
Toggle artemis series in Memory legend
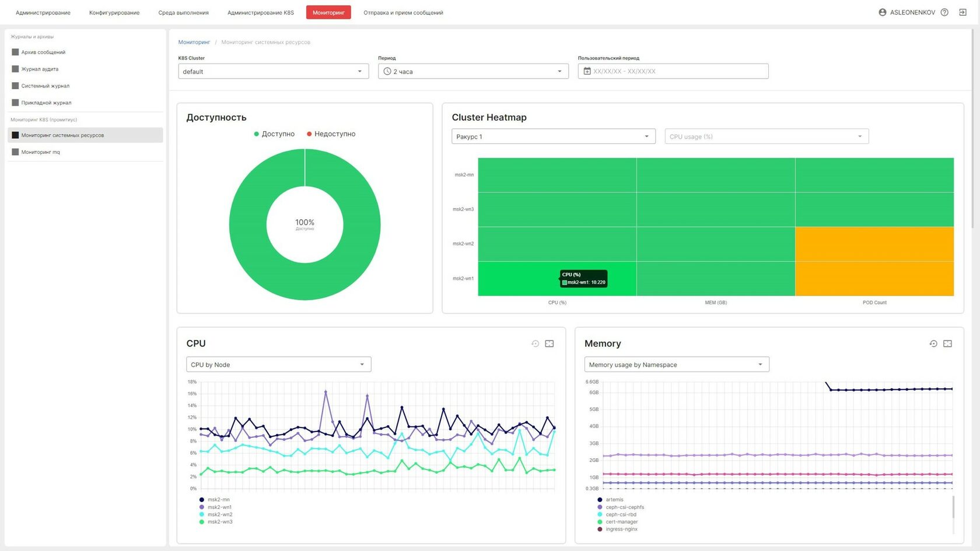click(x=610, y=500)
